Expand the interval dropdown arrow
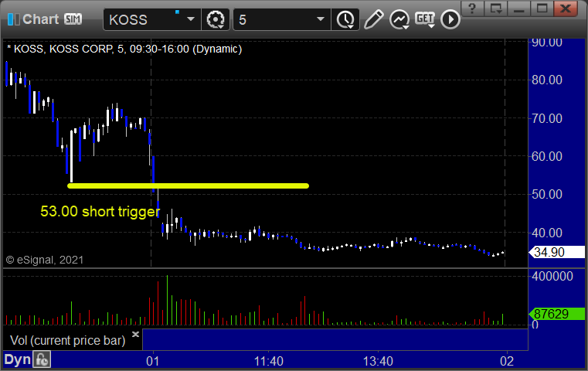588x371 pixels. [x=320, y=19]
